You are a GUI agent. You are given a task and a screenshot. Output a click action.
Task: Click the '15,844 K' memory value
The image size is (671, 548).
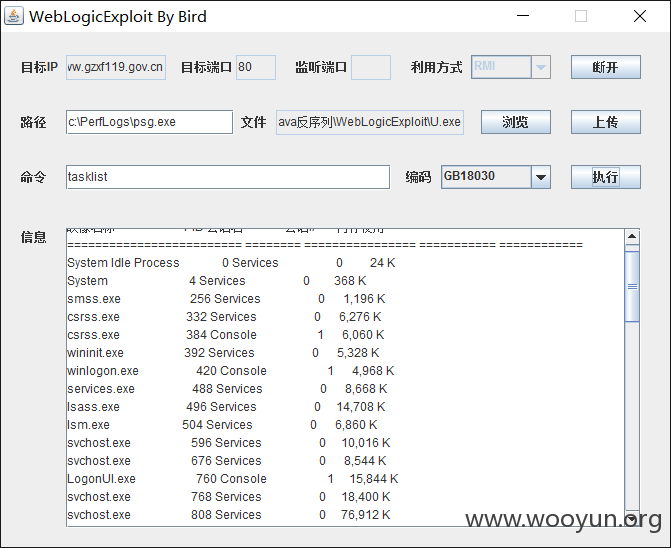point(374,479)
